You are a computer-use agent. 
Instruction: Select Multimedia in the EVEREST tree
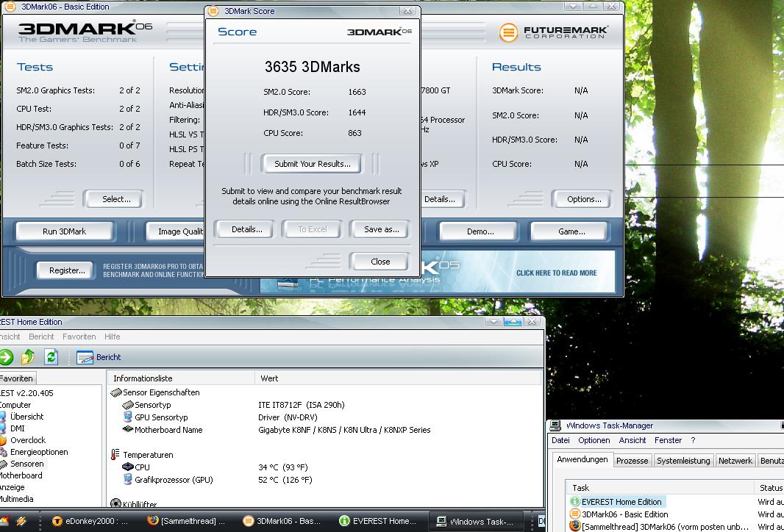tap(16, 499)
